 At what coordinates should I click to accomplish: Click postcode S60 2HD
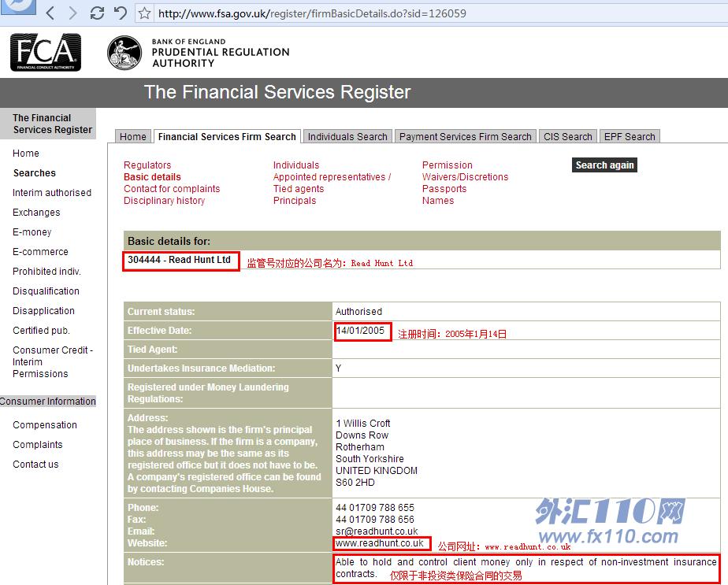pos(355,483)
